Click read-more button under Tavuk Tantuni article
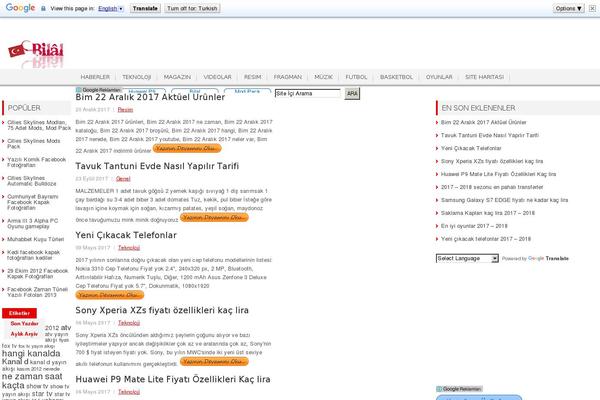Screen dimensions: 600x400 [214, 217]
